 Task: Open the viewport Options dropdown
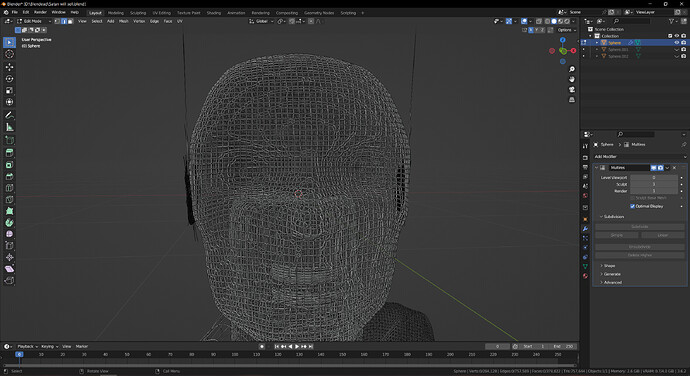(566, 30)
